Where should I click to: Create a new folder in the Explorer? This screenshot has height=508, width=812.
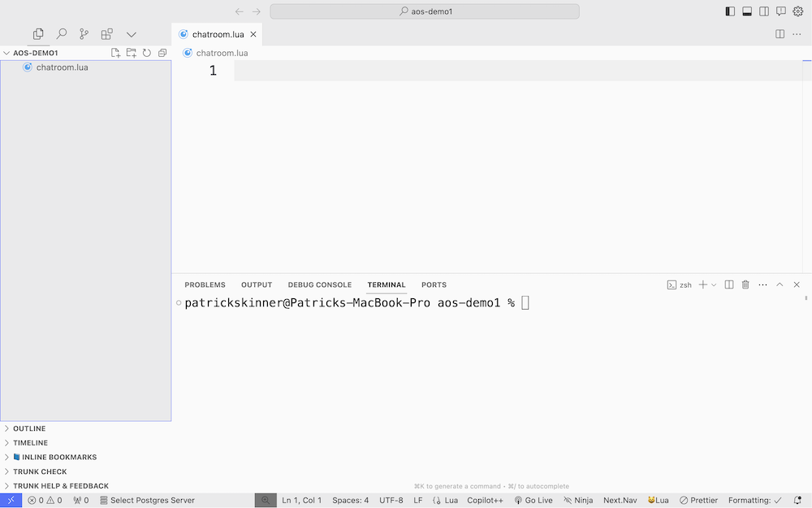[x=131, y=52]
